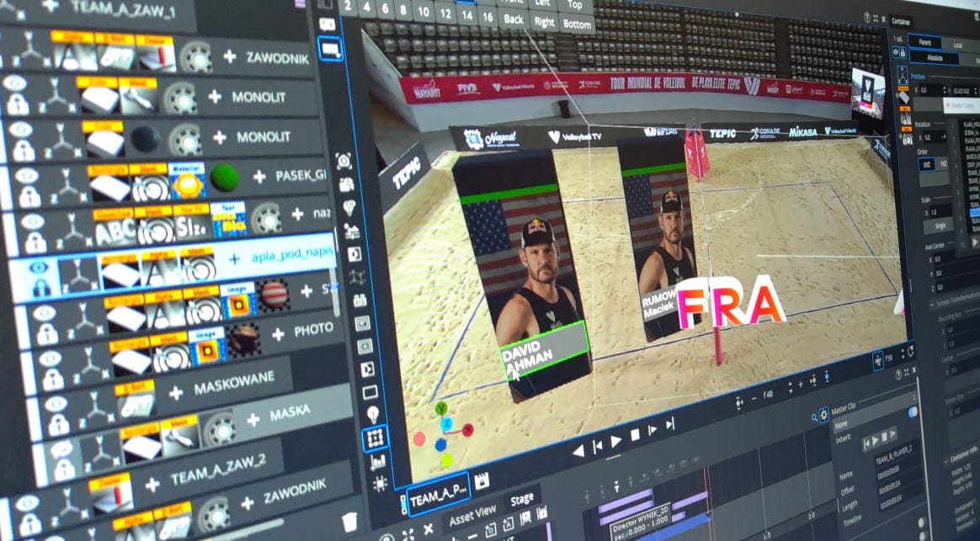Expand the PHOTO container
980x541 pixels.
[278, 334]
